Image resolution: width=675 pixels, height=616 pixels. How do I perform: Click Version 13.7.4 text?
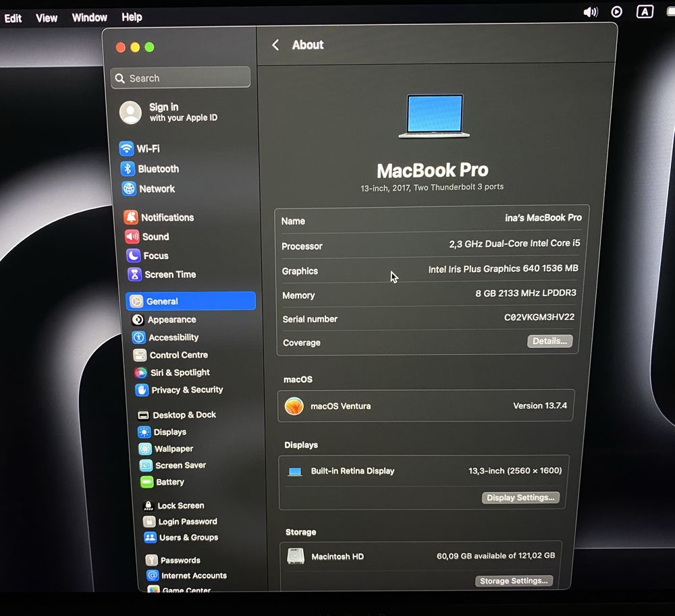tap(540, 405)
